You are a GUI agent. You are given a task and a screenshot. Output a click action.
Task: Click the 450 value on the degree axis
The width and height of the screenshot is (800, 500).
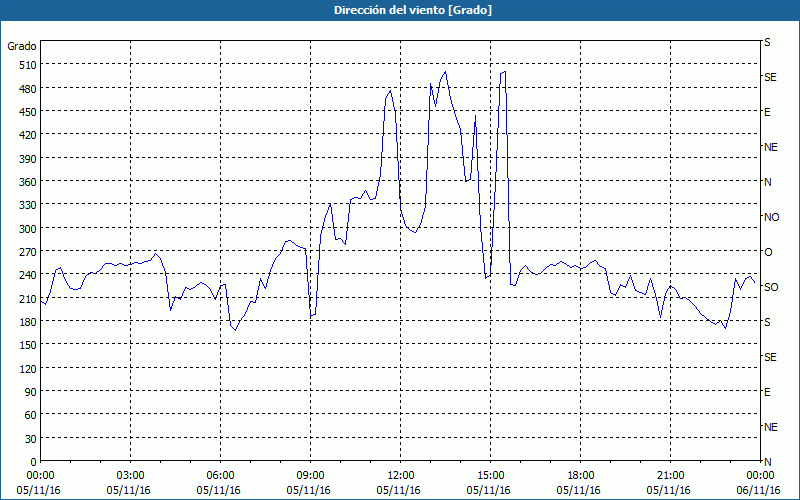pos(29,111)
